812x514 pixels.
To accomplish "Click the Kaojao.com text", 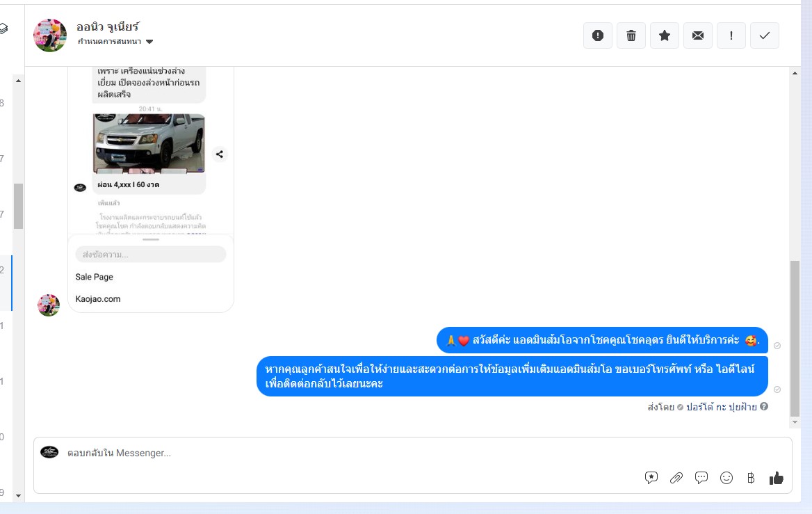I will coord(98,299).
